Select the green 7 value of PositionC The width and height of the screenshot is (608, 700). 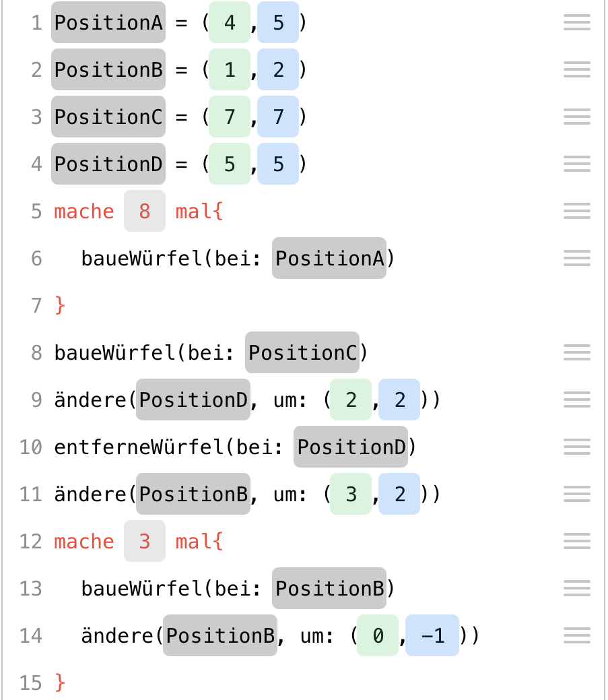[x=230, y=117]
